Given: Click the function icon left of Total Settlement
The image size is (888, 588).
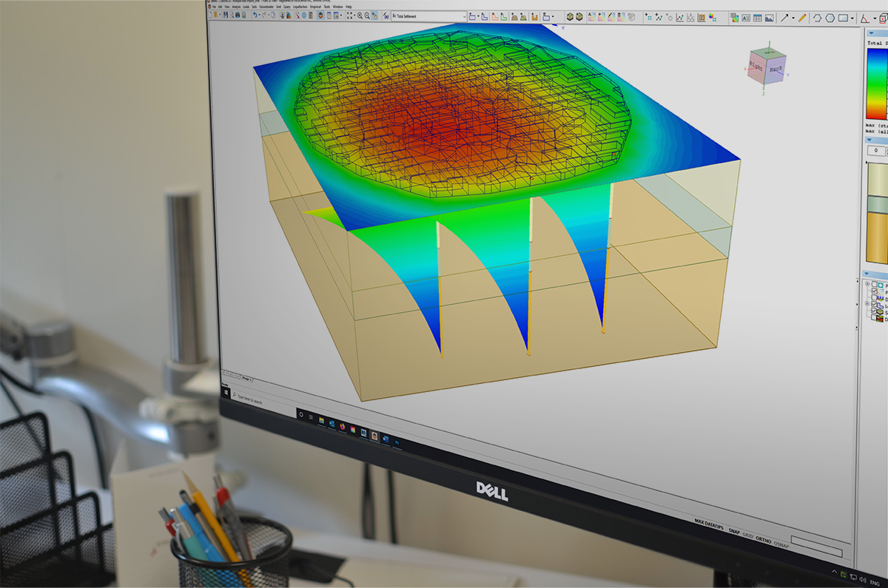Looking at the screenshot, I should (386, 16).
